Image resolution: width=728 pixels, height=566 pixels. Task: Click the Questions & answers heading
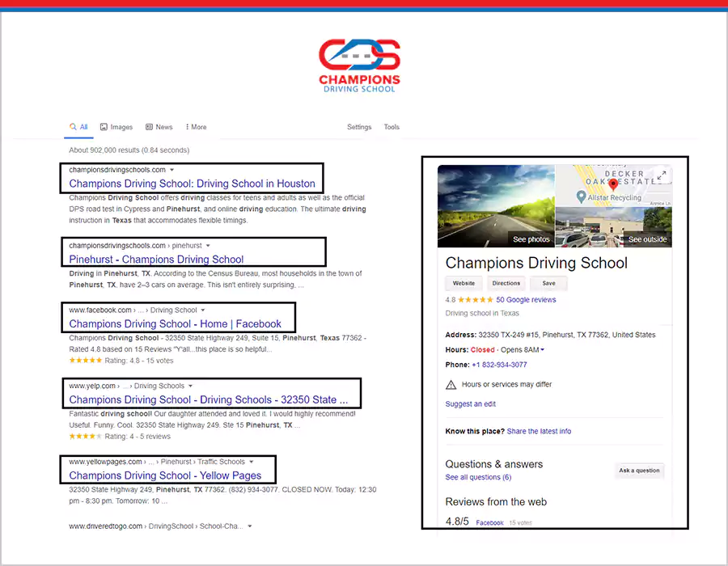coord(494,464)
